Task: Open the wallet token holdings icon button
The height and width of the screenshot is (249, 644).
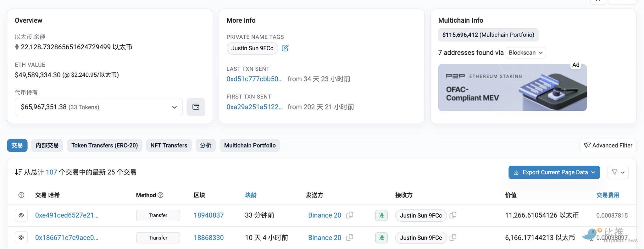Action: pyautogui.click(x=196, y=107)
